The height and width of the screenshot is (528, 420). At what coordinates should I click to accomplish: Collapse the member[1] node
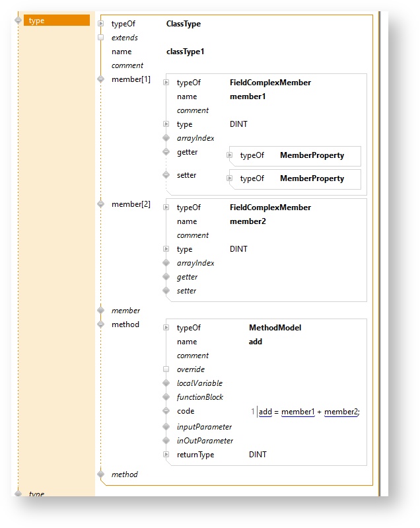point(100,79)
